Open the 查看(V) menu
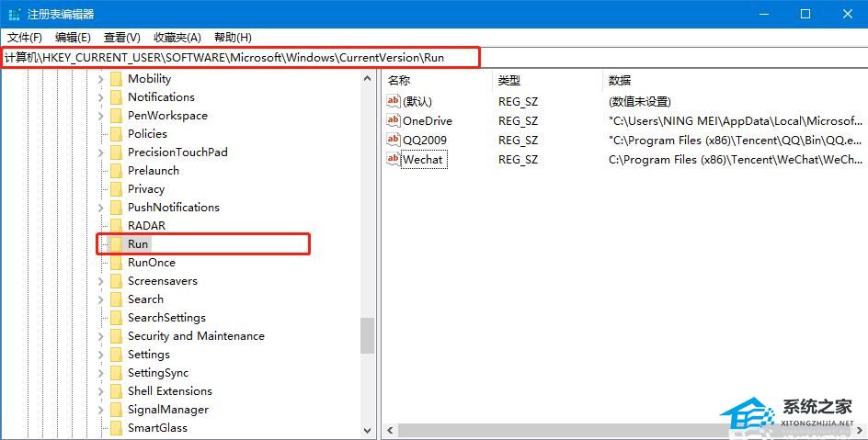The height and width of the screenshot is (440, 868). 121,37
